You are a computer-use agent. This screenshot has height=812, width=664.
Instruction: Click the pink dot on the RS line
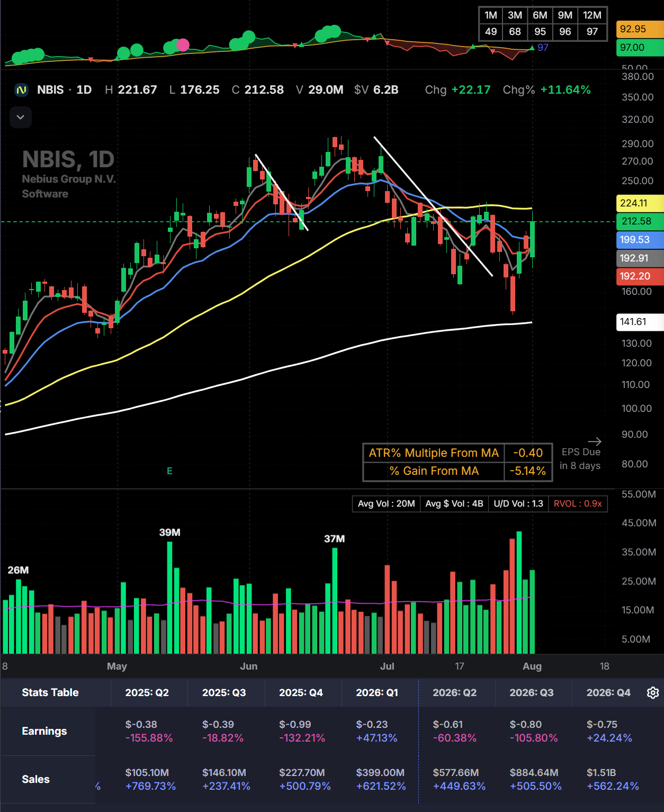tap(183, 45)
